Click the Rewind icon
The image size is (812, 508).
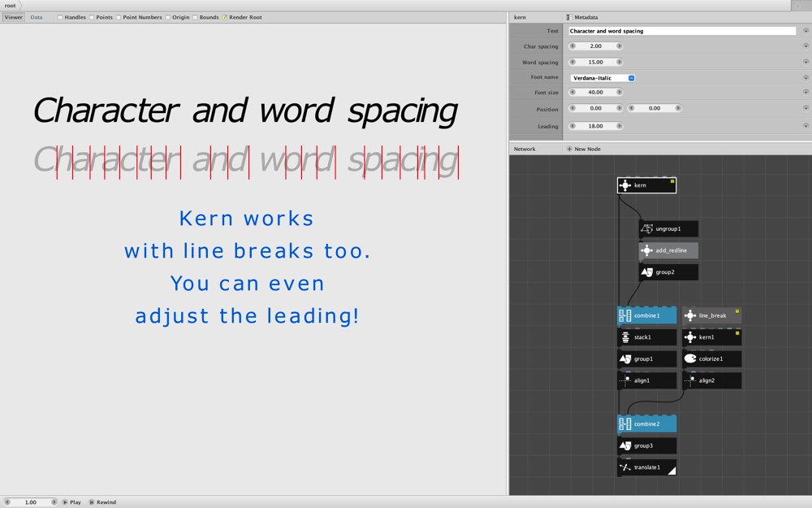click(x=91, y=501)
